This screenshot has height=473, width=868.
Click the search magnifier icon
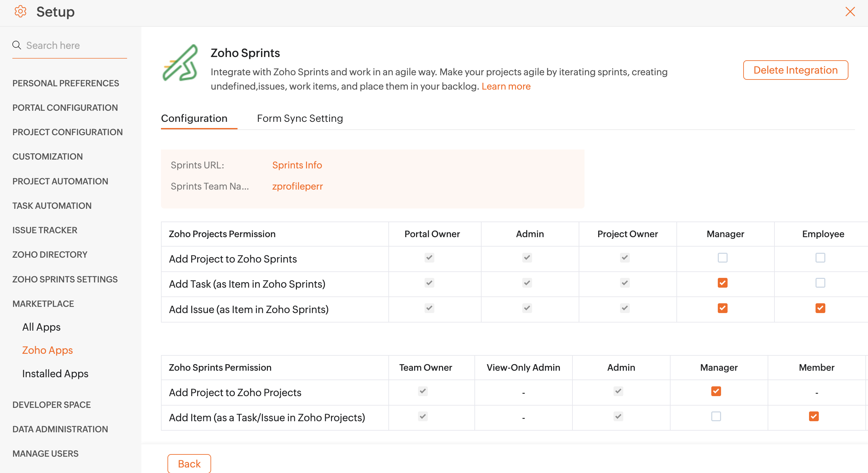pyautogui.click(x=17, y=45)
